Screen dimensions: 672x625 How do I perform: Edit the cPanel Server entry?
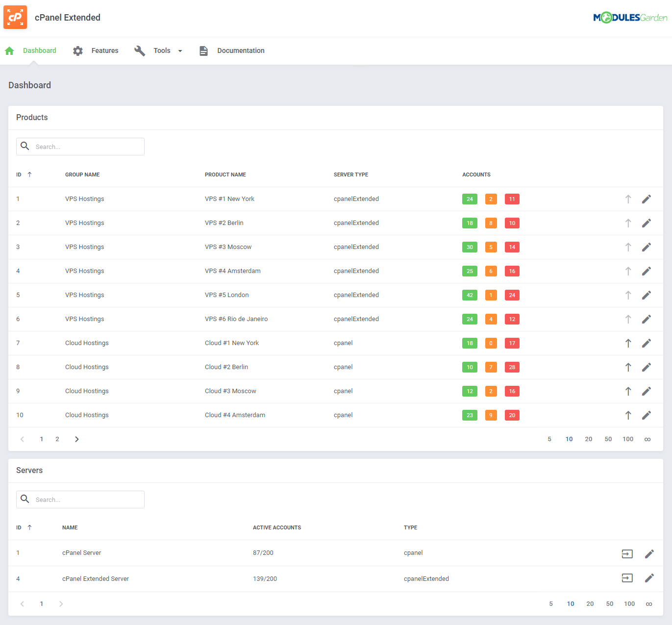coord(649,554)
